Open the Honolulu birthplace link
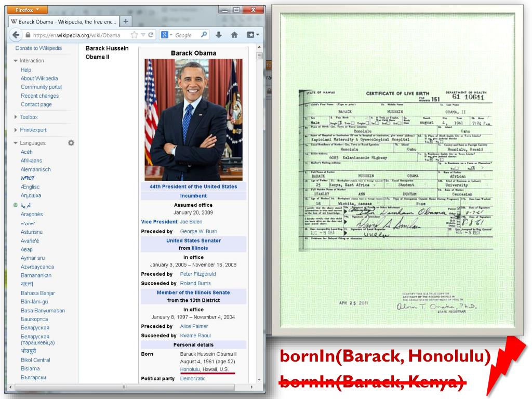Viewport: 532px width, 399px height. click(x=190, y=369)
